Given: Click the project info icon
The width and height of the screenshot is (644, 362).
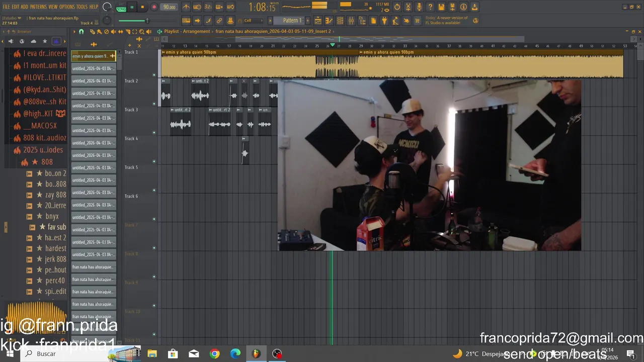Looking at the screenshot, I should pyautogui.click(x=463, y=7).
